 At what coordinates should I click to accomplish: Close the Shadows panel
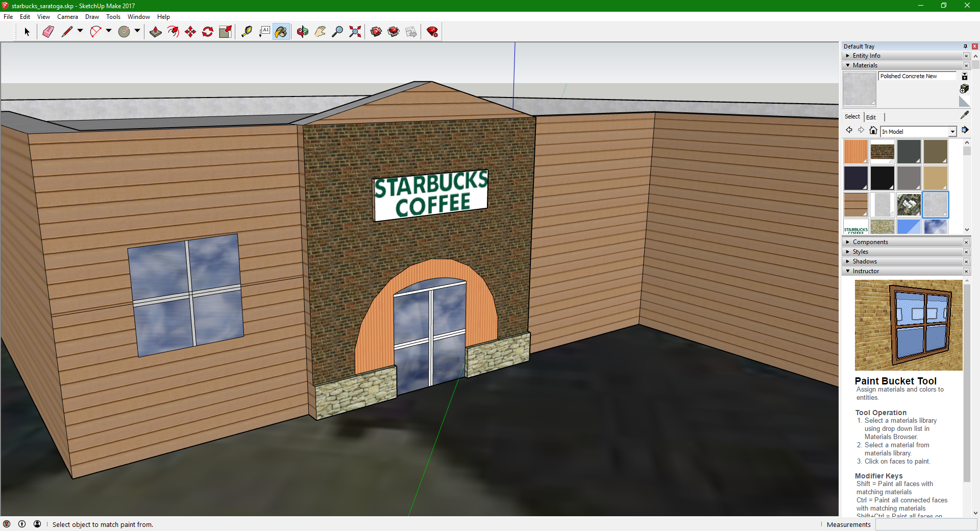(x=966, y=261)
